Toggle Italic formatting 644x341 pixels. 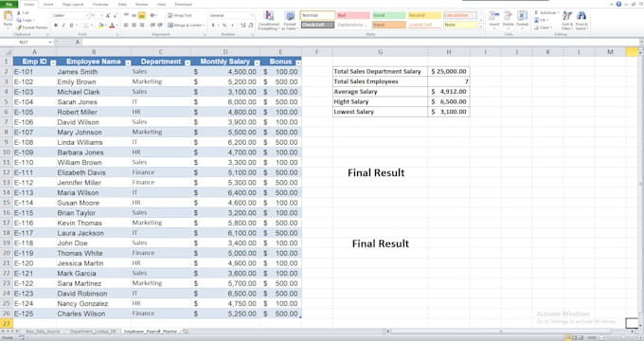pyautogui.click(x=63, y=26)
